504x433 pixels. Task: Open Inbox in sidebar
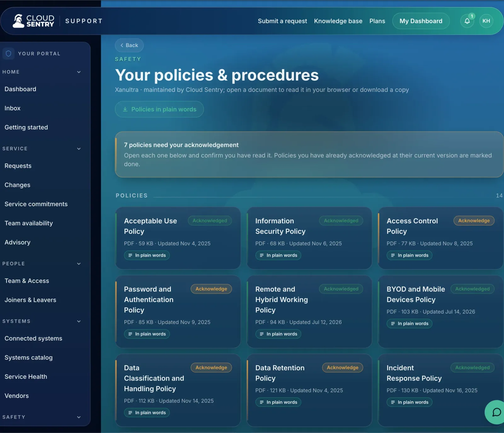13,108
